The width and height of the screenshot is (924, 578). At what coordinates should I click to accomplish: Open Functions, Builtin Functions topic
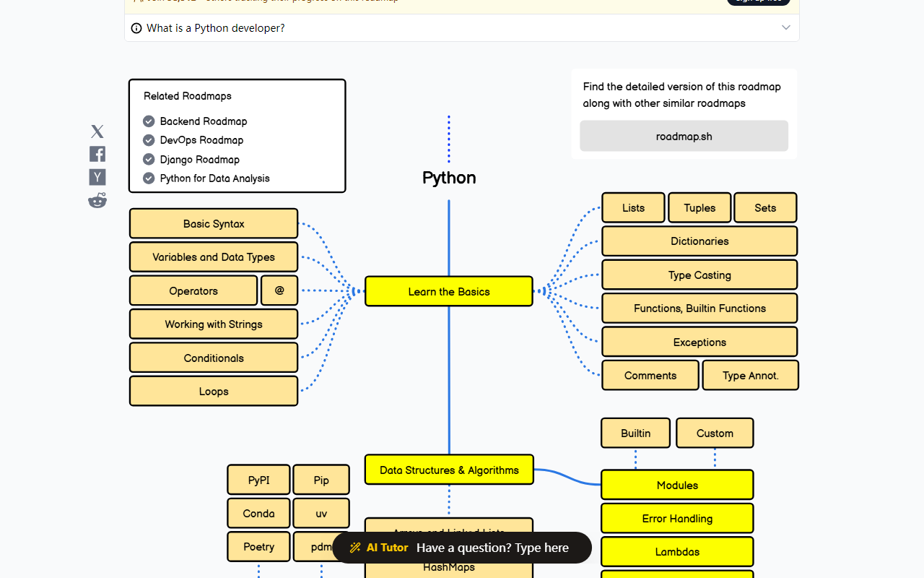click(699, 308)
